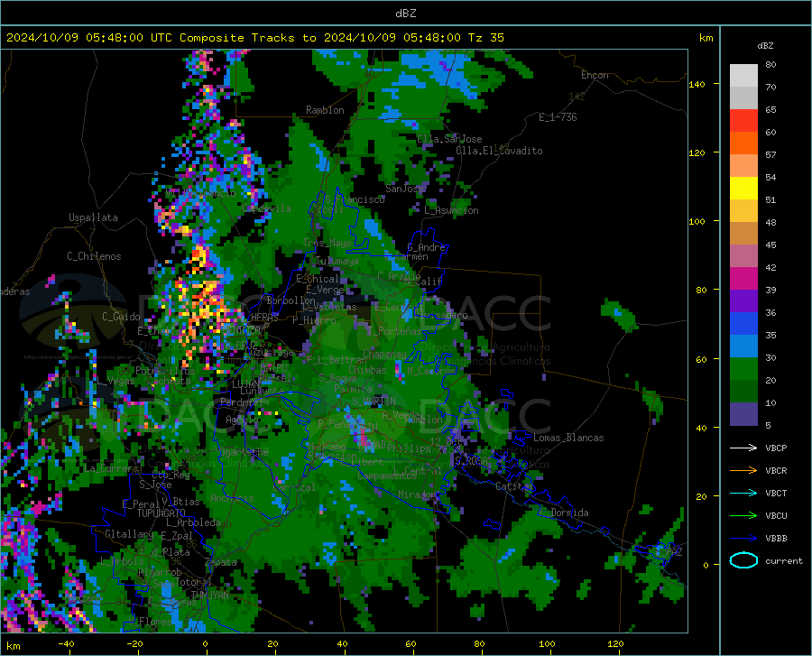This screenshot has width=812, height=656.
Task: Click the 'E_1-736' map label
Action: pyautogui.click(x=558, y=117)
